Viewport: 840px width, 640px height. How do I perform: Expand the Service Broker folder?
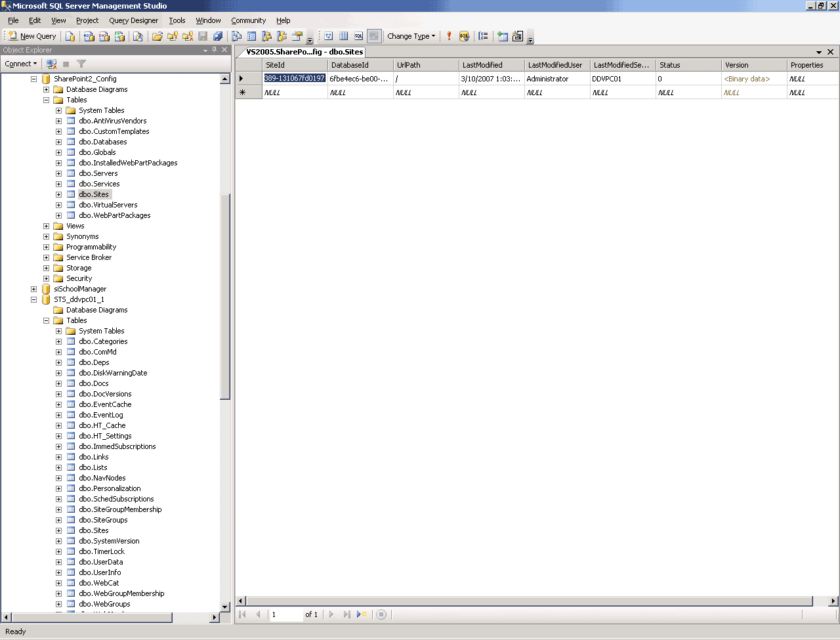(x=46, y=257)
